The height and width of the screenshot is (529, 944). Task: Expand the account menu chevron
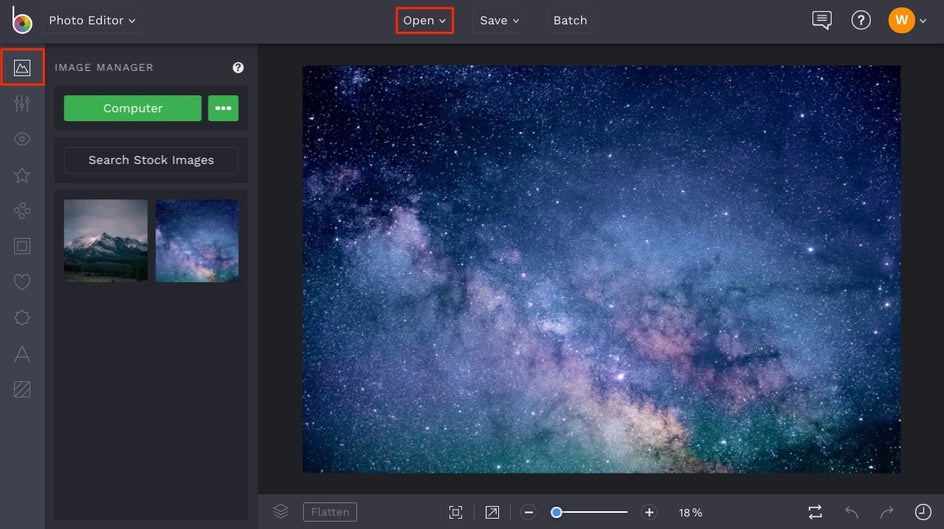(923, 21)
